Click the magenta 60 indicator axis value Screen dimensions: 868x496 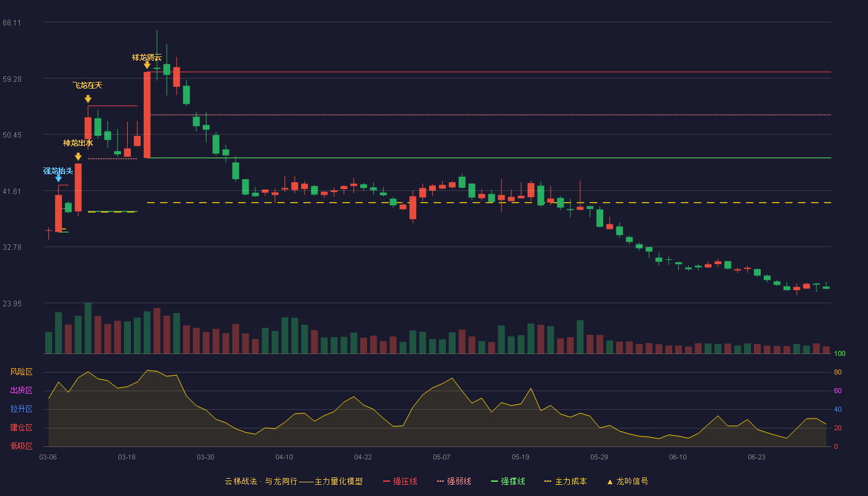tap(838, 391)
